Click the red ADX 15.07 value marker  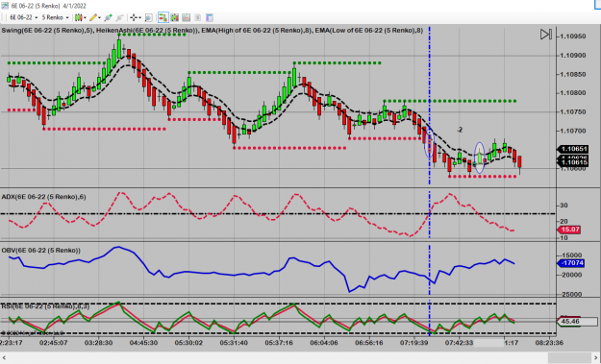[569, 230]
